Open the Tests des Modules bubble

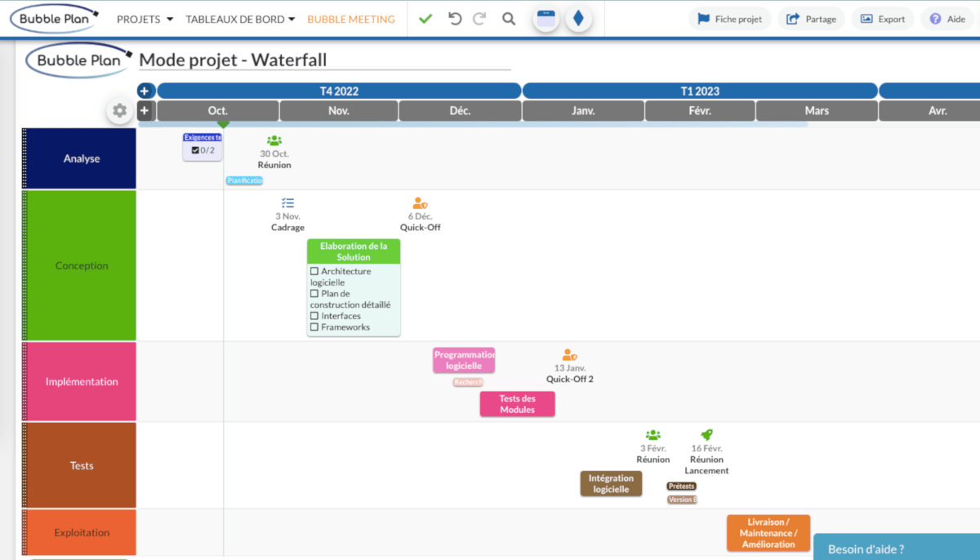pyautogui.click(x=517, y=404)
